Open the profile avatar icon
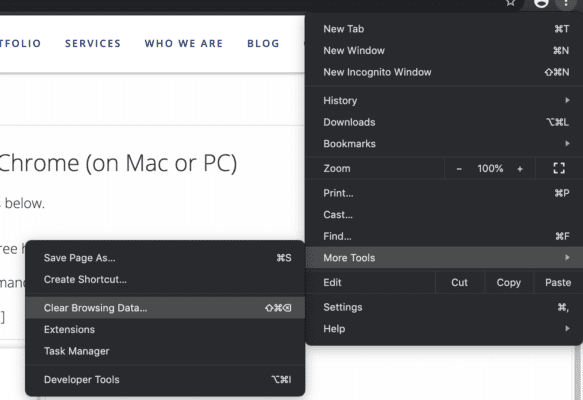The width and height of the screenshot is (583, 400). [x=541, y=3]
